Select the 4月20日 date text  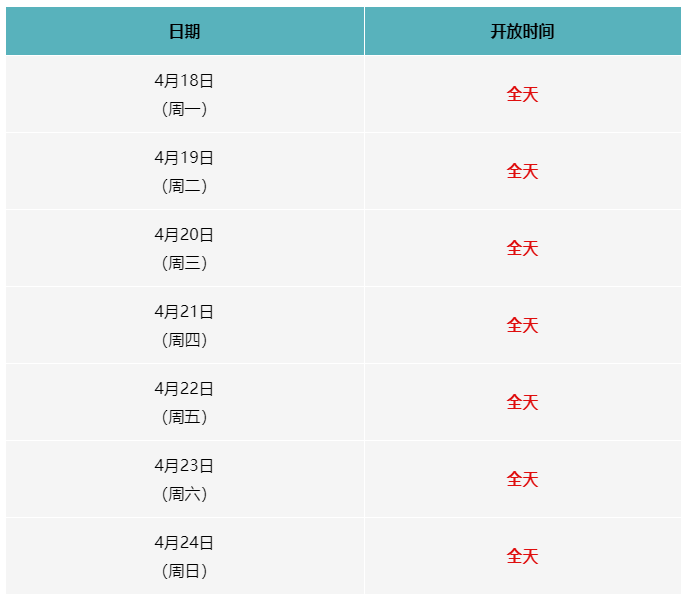coord(184,235)
